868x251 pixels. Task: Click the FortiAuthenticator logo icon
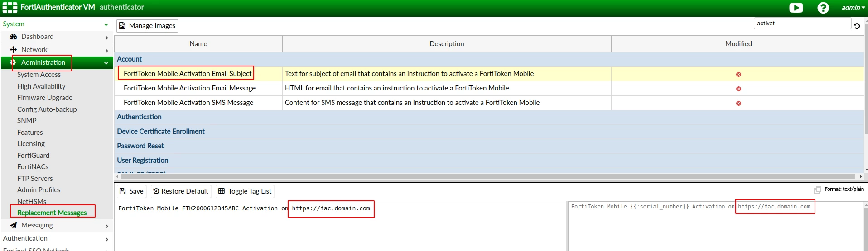10,7
